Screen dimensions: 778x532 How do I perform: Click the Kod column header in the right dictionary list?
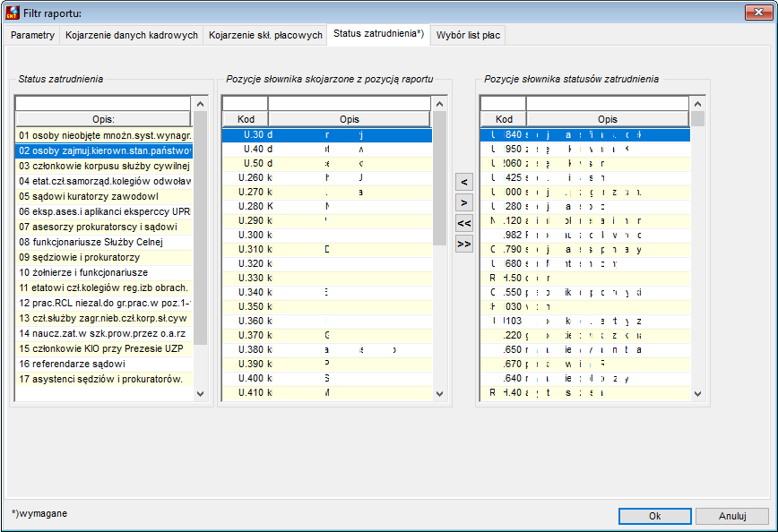click(x=504, y=119)
